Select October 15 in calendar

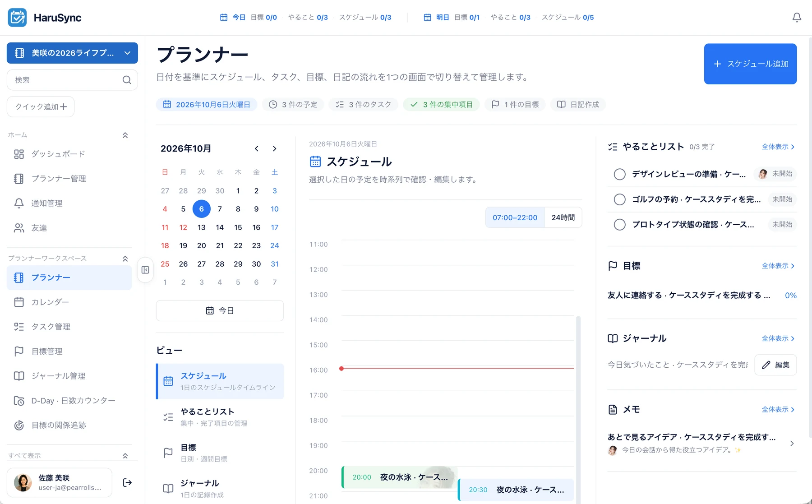click(238, 227)
